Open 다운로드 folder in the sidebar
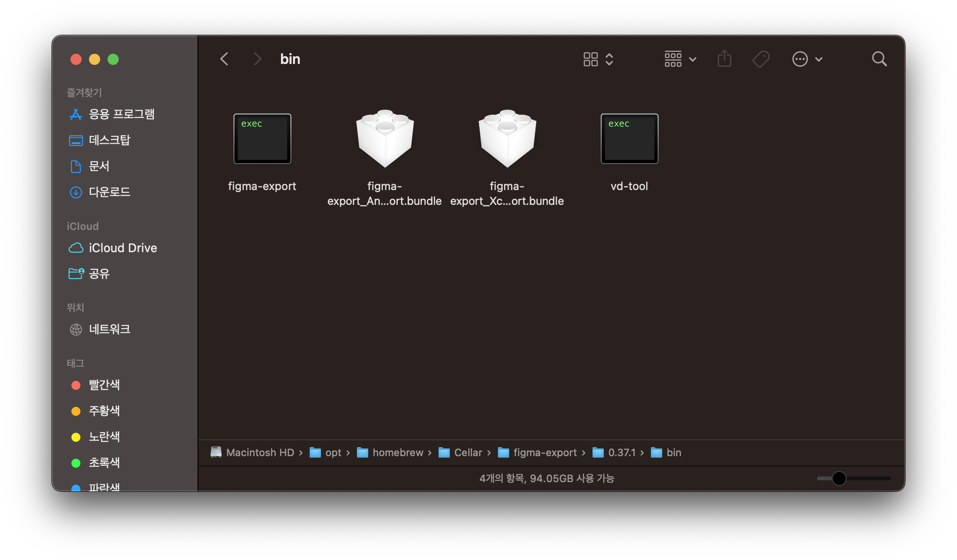Screen dimensions: 957x560 109,192
